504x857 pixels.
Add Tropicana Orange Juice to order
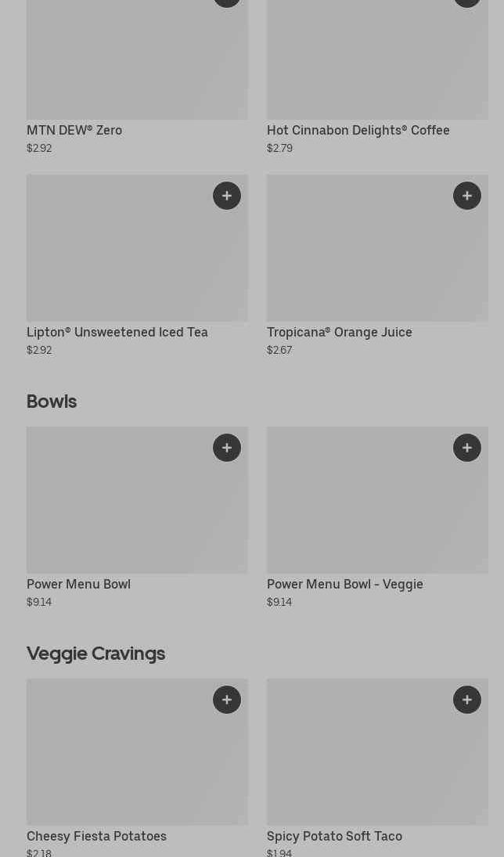tap(467, 196)
